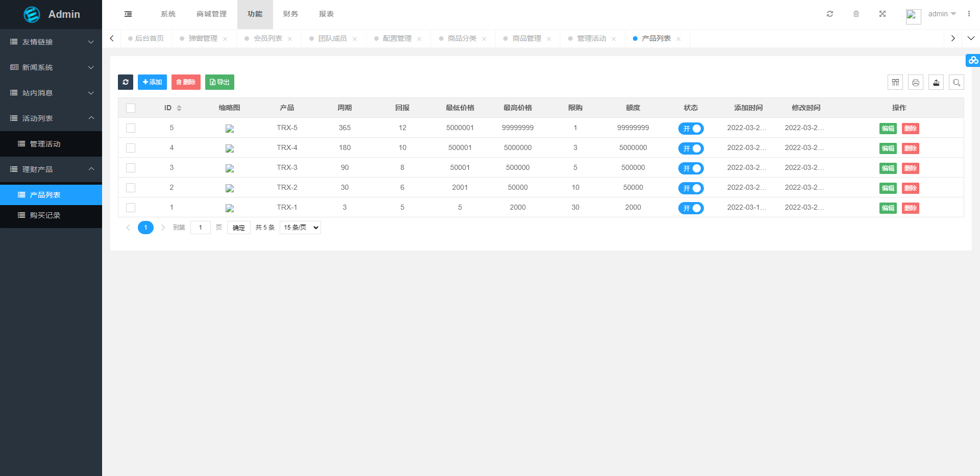Viewport: 980px width, 476px height.
Task: Collapse the 理财产品 sidebar section
Action: pyautogui.click(x=51, y=169)
